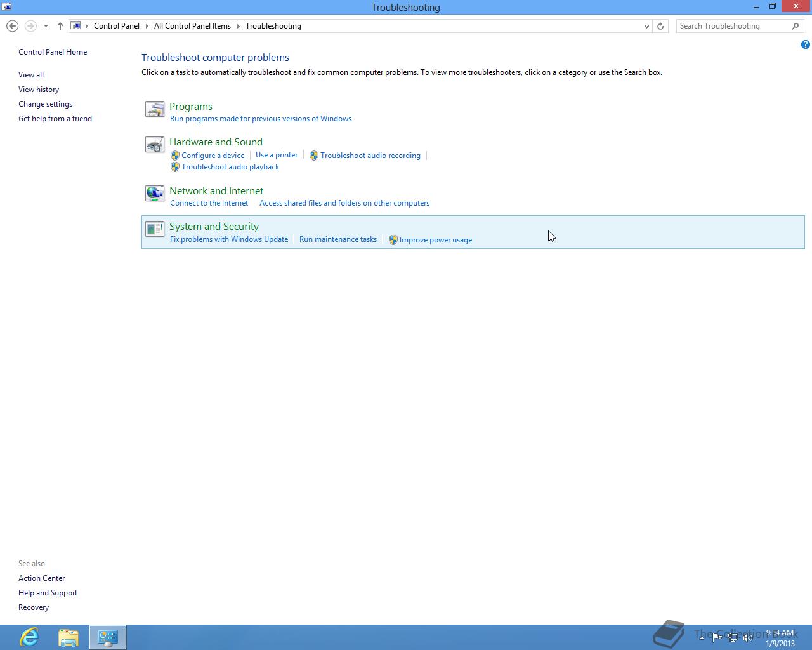Click the Network and Internet category icon

click(x=155, y=194)
